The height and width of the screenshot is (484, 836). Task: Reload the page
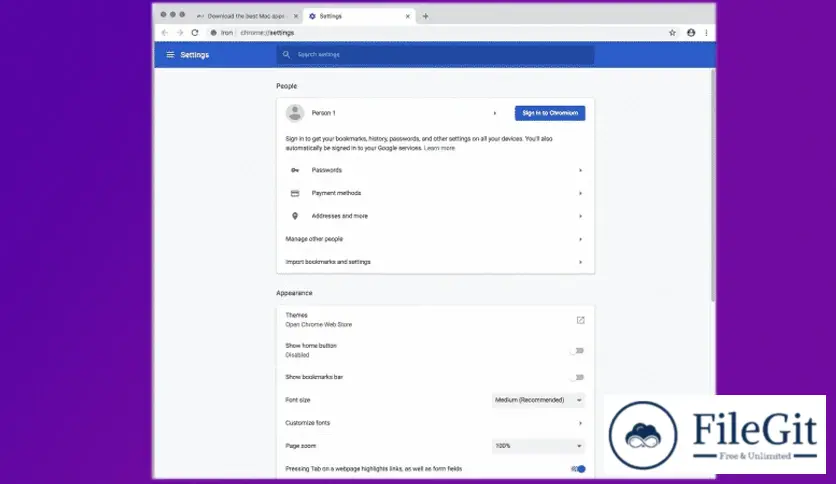195,33
